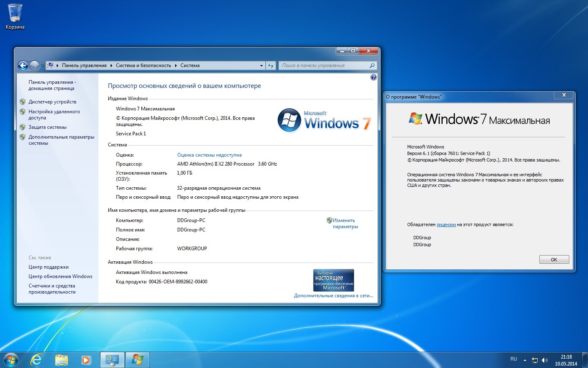This screenshot has height=368, width=588.
Task: Select 'Система и безопасность' breadcrumb
Action: 143,65
